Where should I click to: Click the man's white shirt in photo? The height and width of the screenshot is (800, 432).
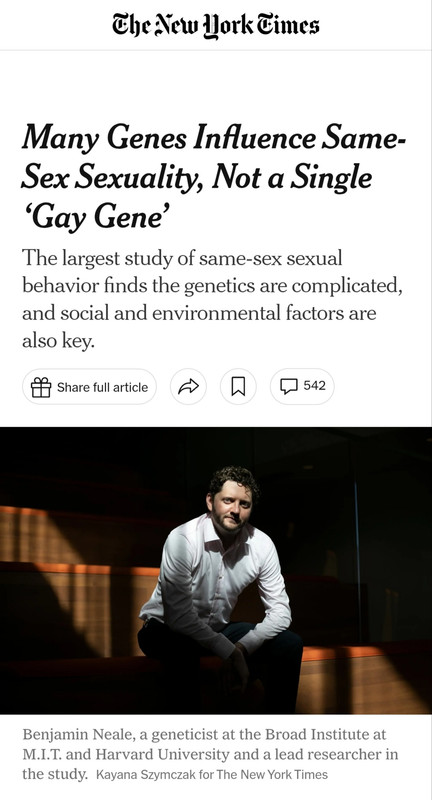(214, 577)
